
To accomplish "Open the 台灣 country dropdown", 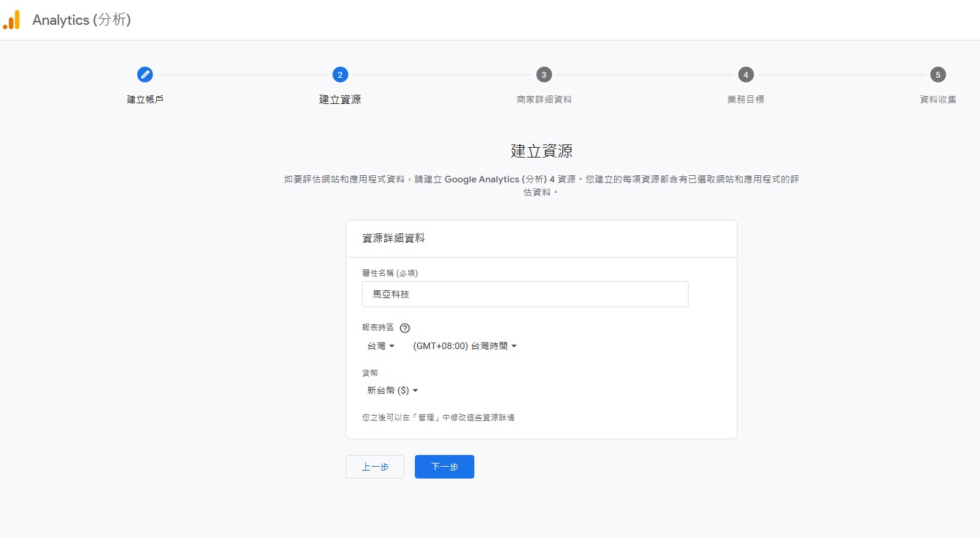I will click(381, 346).
